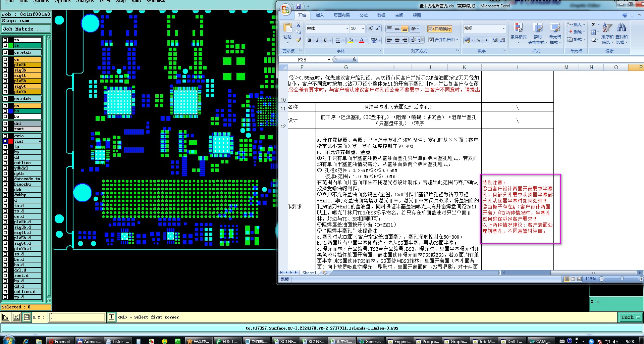Click the Cut scissors icon in Excel
Screen dimensions: 644x344
click(298, 25)
